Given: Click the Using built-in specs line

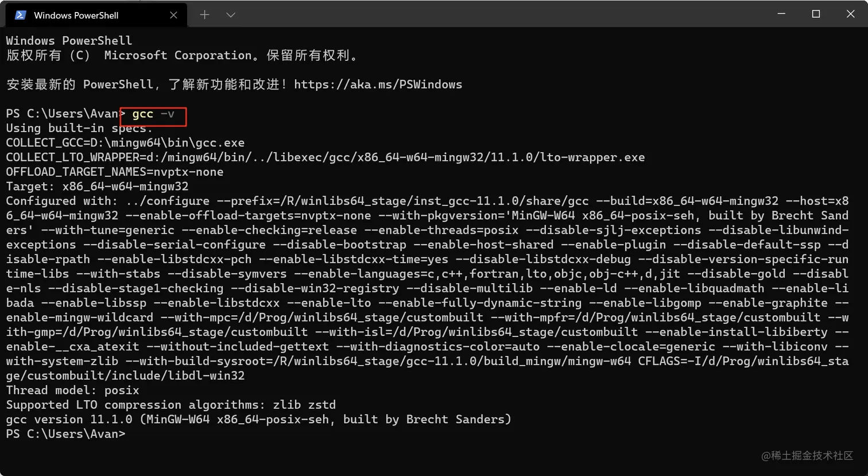Looking at the screenshot, I should 79,128.
